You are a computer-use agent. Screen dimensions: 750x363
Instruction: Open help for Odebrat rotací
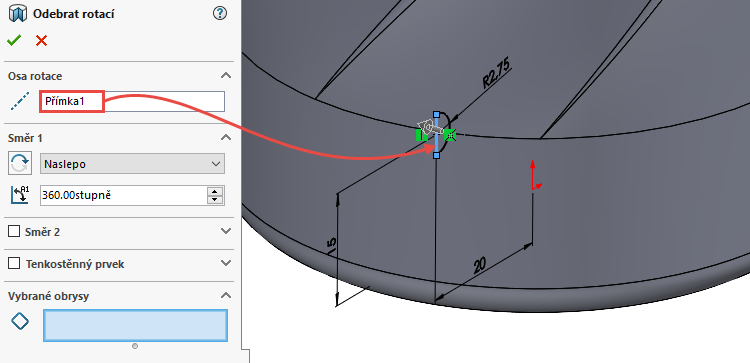tap(219, 13)
